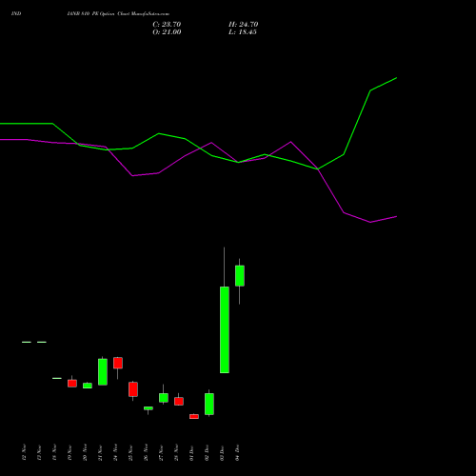Click the small green candle for 20 Nov

click(x=88, y=386)
